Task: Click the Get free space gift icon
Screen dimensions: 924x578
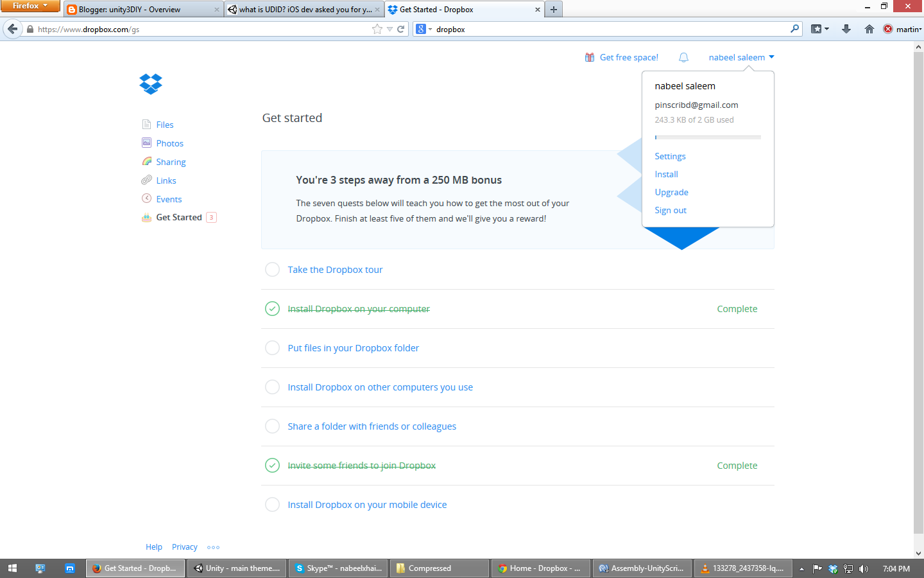Action: pos(590,57)
